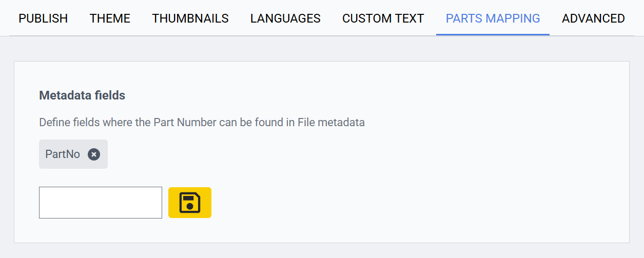
Task: Go to the THUMBNAILS tab
Action: click(x=190, y=18)
